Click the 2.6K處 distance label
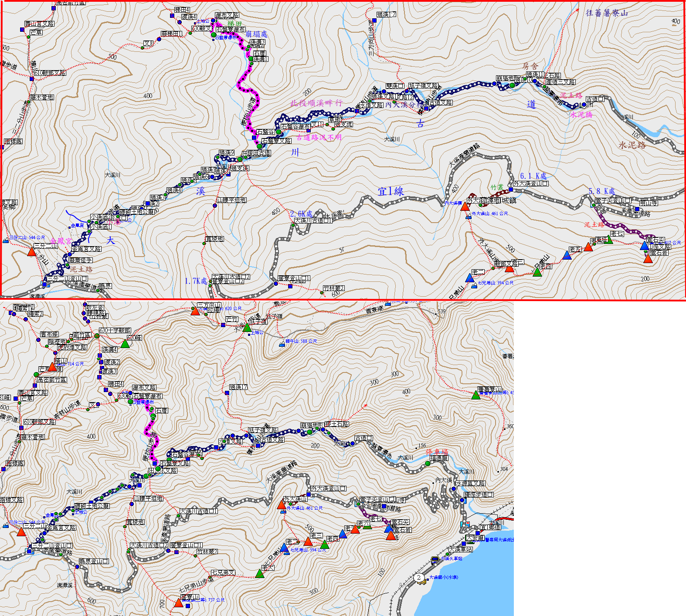 301,213
